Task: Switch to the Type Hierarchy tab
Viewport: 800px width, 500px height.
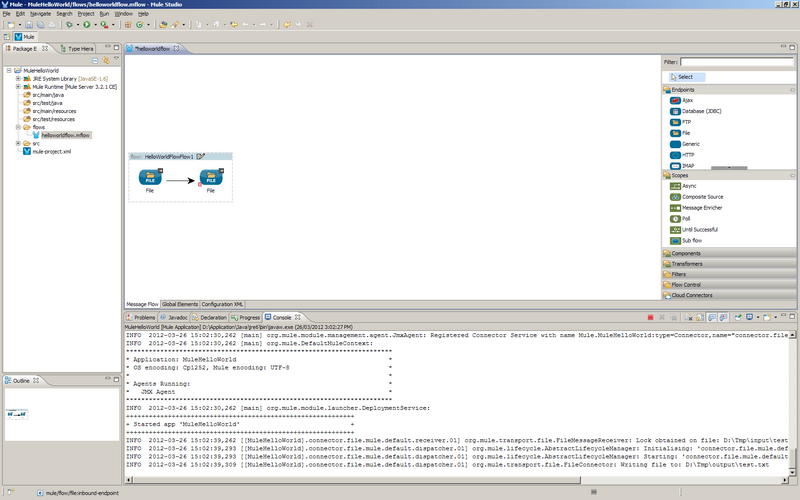Action: pyautogui.click(x=77, y=48)
